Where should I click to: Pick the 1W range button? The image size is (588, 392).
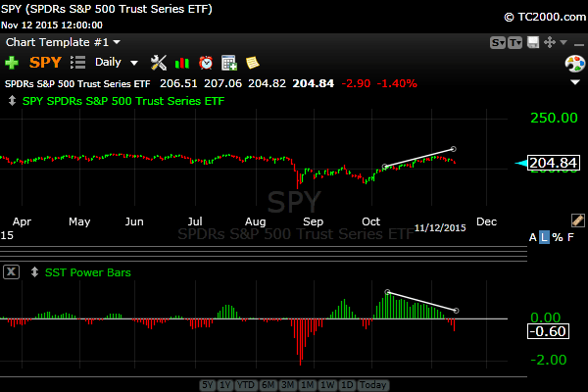point(327,385)
